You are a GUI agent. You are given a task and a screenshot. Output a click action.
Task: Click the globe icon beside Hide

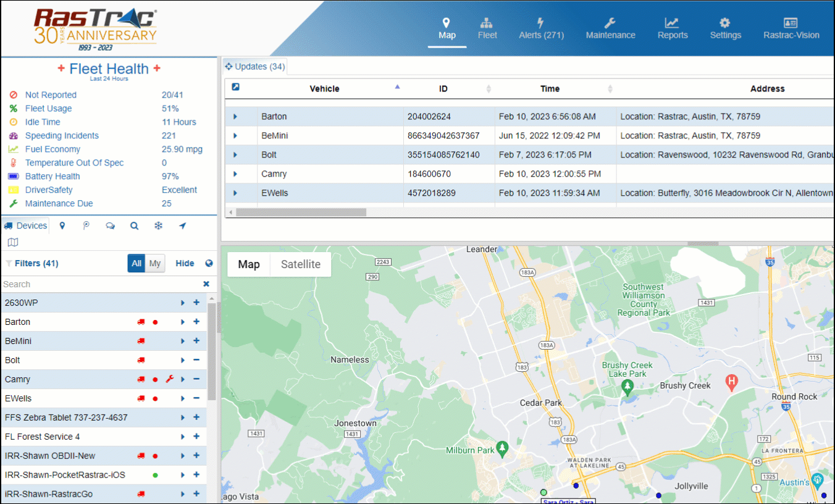coord(209,264)
